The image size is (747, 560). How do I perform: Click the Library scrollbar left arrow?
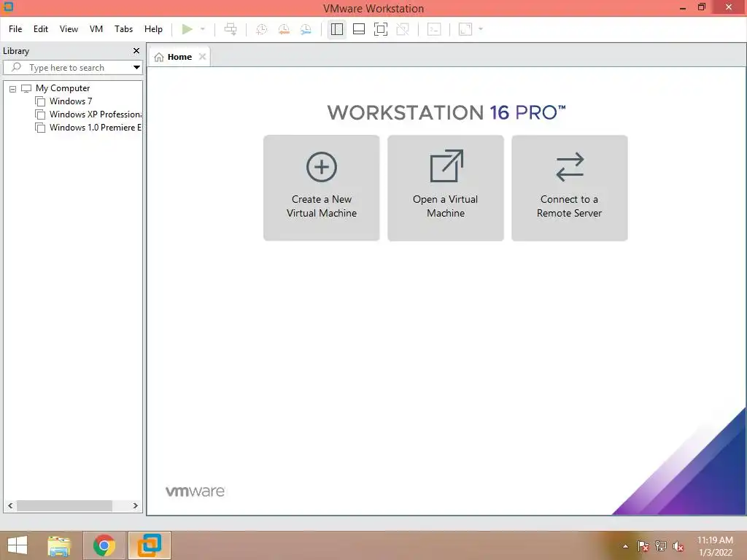(x=10, y=506)
